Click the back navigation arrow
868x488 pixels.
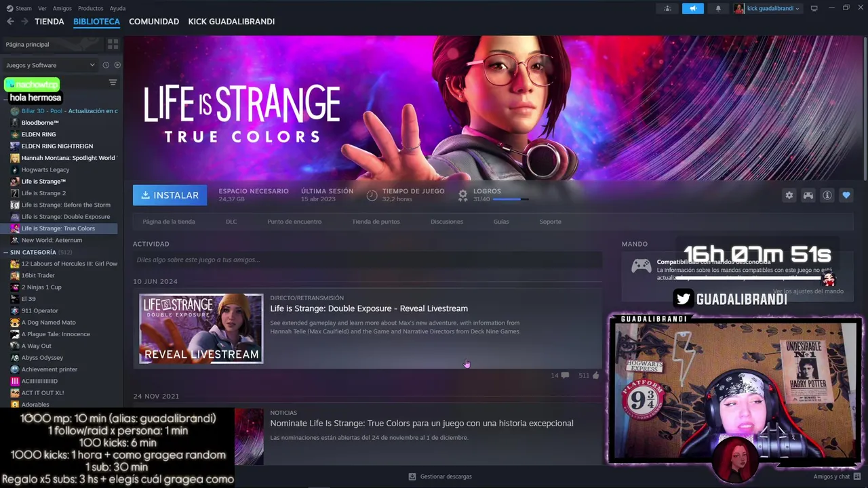pyautogui.click(x=10, y=22)
